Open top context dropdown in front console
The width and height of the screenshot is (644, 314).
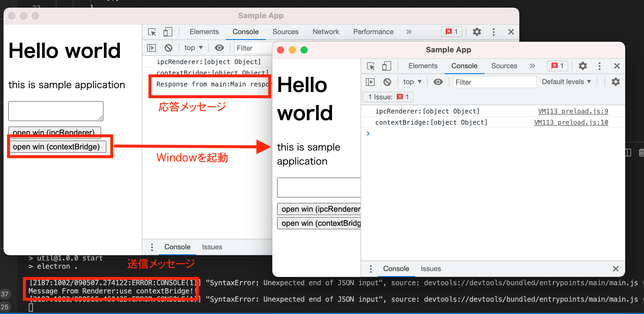pos(412,82)
